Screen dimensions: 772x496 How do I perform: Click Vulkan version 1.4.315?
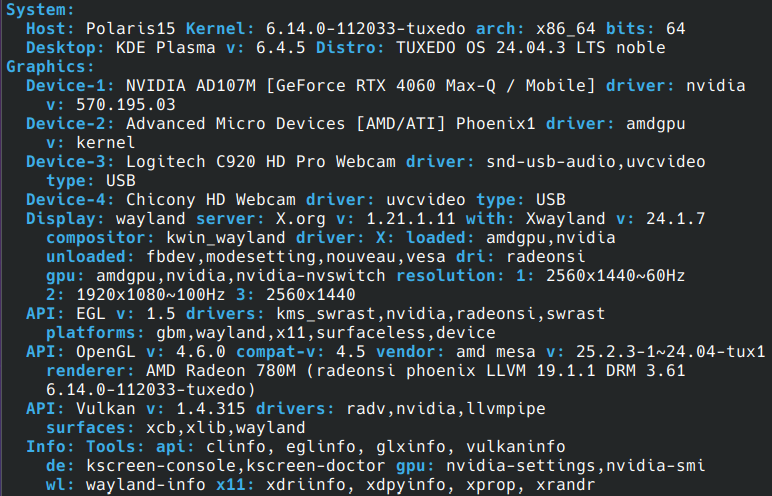pos(211,408)
